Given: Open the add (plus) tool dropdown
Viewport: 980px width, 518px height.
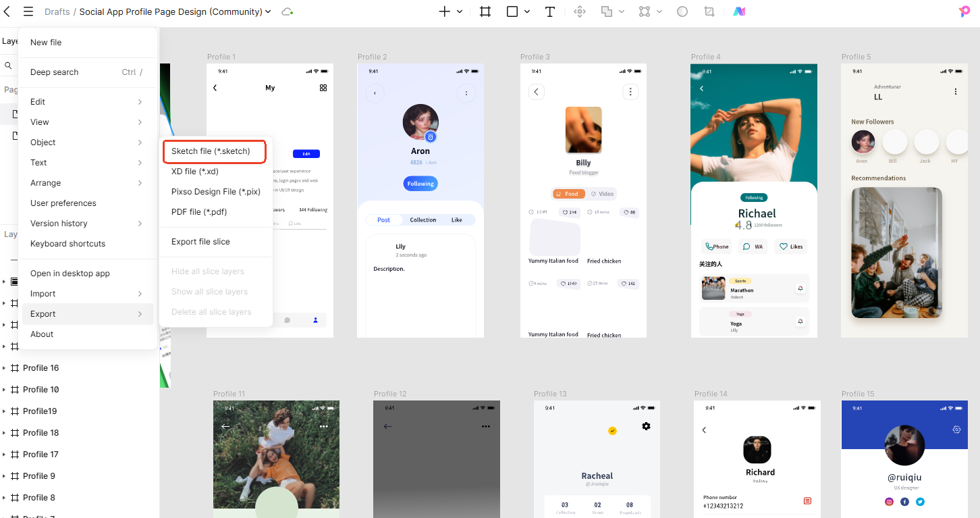Looking at the screenshot, I should pyautogui.click(x=460, y=11).
